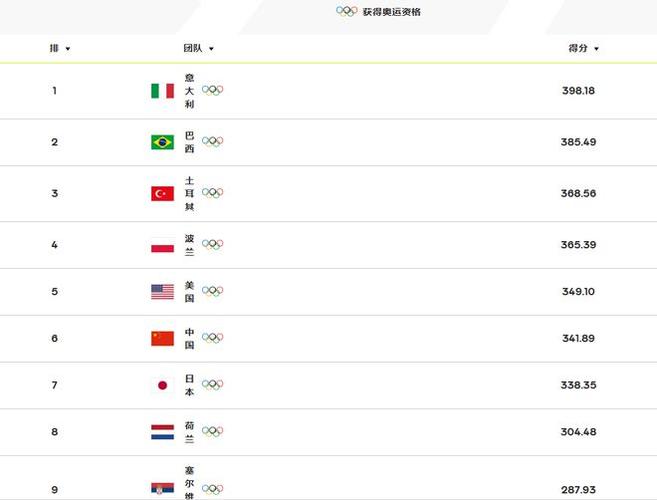
Task: Open the 巴西 team name link
Action: point(189,142)
